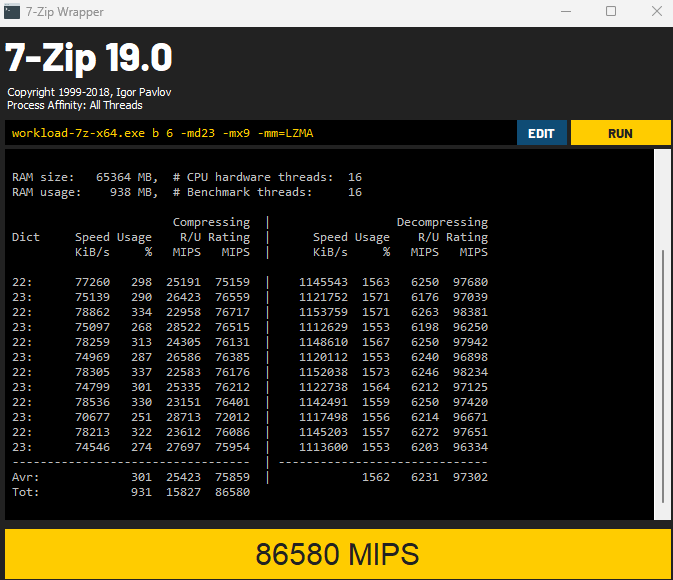Click the output panel vertical scrollbar thumb
This screenshot has height=580, width=673.
pos(664,377)
